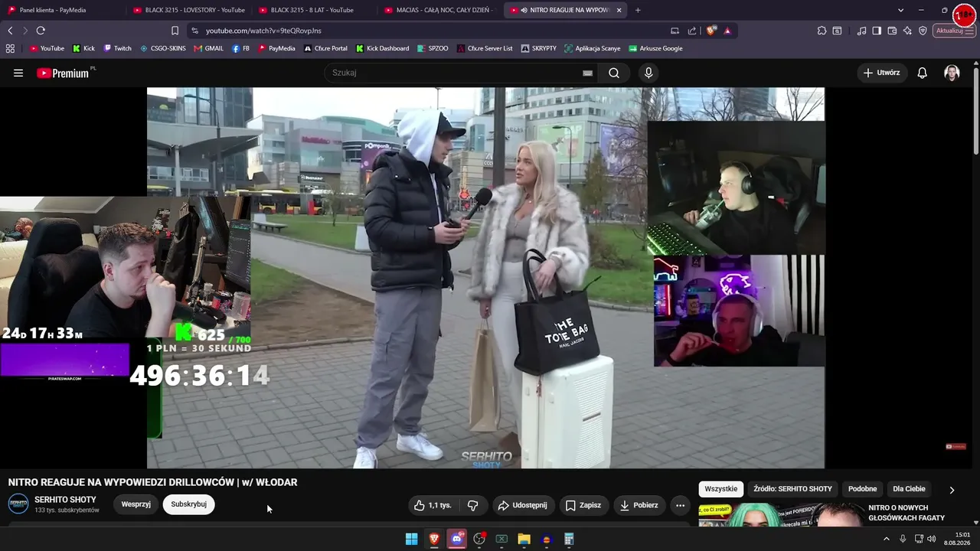Show more filter chips with right chevron
The height and width of the screenshot is (551, 980).
pyautogui.click(x=952, y=490)
